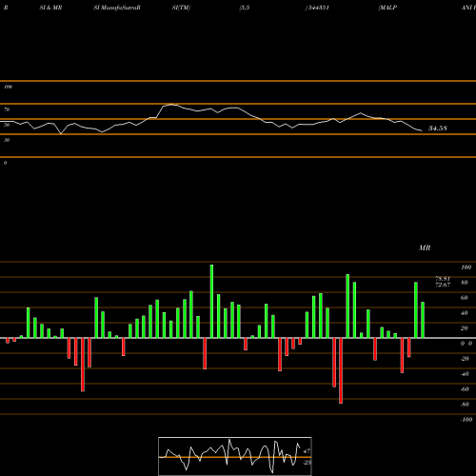Screen dimensions: 476x476
Task: Click the RSI axis label 50
Action: pos(7,125)
